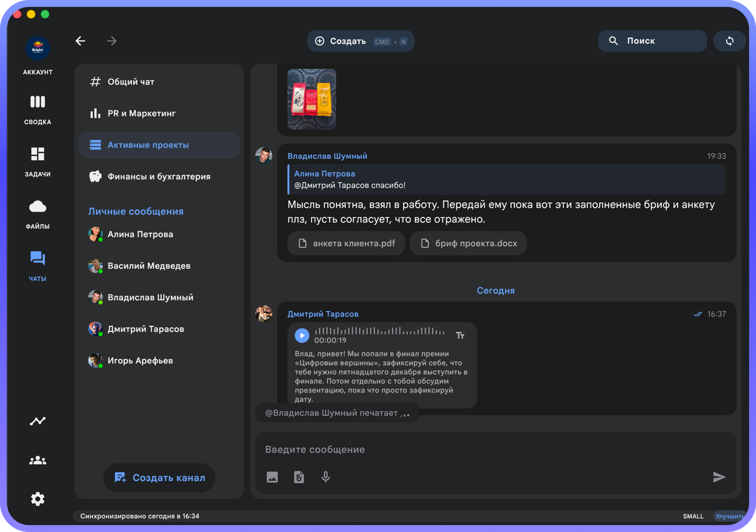Screen dimensions: 756x532
Task: Click the Введите сообщение input field
Action: 495,450
